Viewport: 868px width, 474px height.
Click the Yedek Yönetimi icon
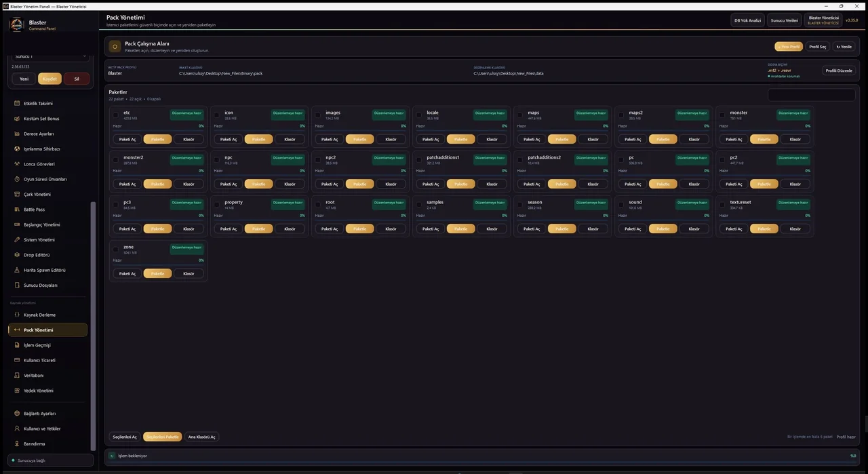(x=16, y=391)
